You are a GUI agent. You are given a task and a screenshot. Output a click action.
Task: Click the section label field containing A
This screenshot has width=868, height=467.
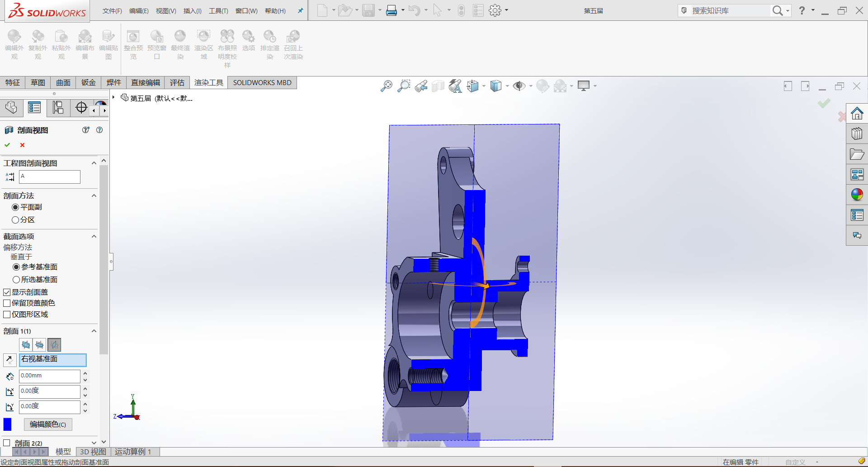(50, 176)
